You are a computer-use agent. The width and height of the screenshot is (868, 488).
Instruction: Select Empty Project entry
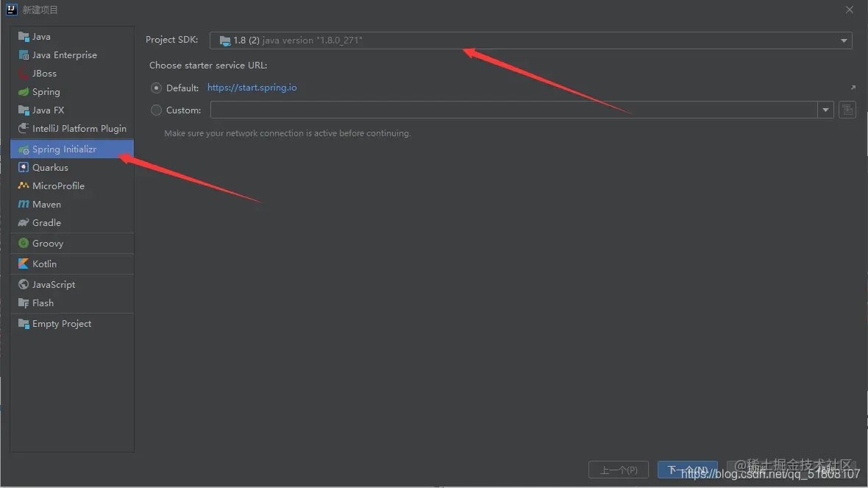pyautogui.click(x=72, y=323)
